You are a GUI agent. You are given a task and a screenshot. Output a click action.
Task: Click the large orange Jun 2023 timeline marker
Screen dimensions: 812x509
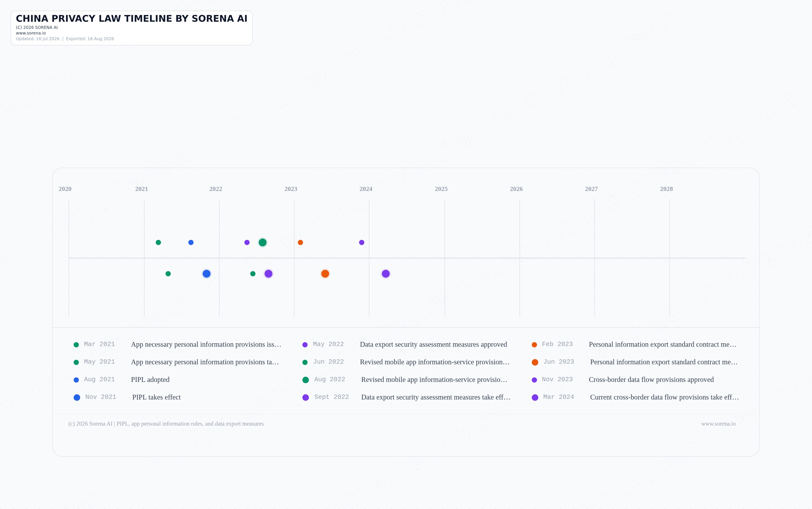[x=325, y=274]
